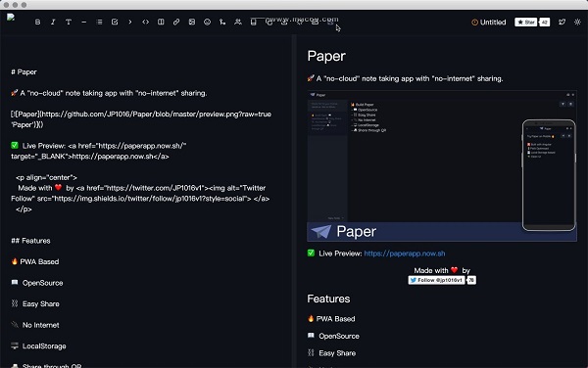Rename the note titled Untitled
This screenshot has width=588, height=368.
[x=493, y=23]
